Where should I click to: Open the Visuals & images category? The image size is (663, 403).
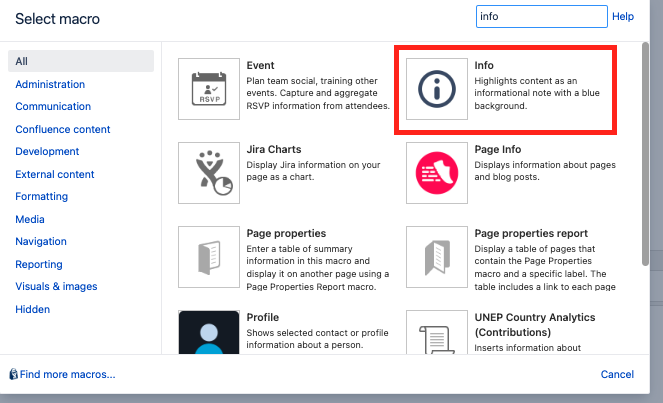tap(56, 286)
